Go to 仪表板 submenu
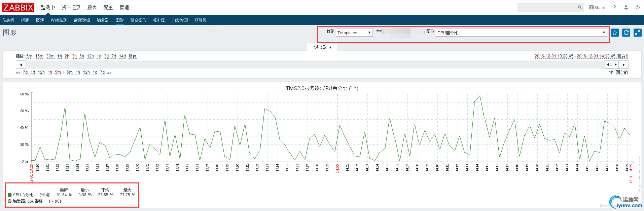The width and height of the screenshot is (644, 211). click(8, 20)
